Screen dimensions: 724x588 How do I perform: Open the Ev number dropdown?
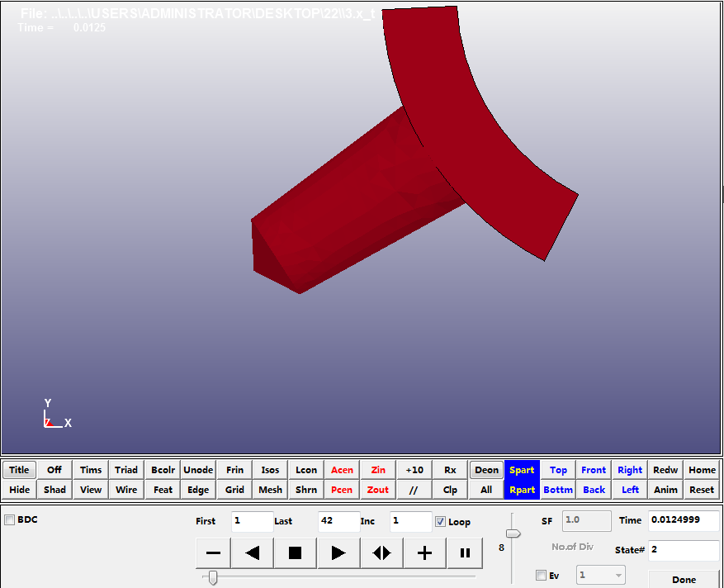pos(601,575)
